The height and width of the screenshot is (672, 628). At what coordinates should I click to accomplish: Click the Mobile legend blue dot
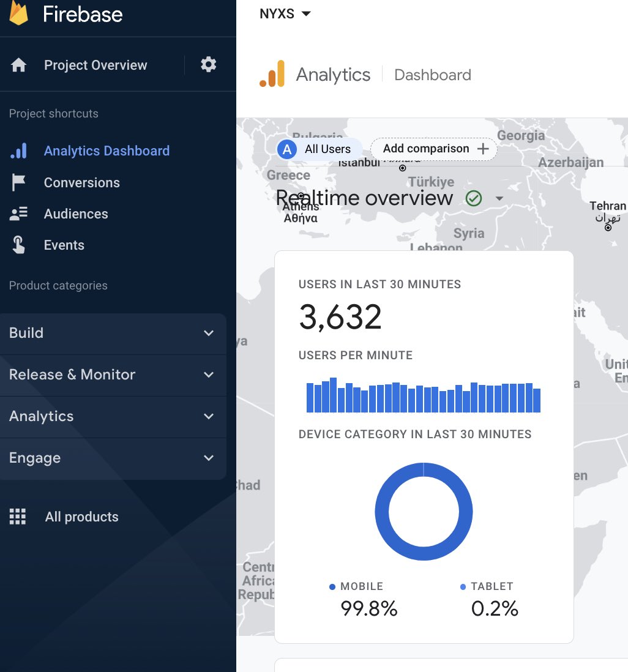click(x=332, y=587)
